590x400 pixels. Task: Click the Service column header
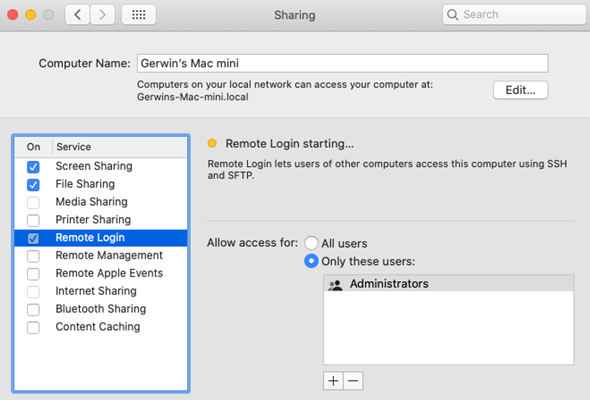click(120, 147)
